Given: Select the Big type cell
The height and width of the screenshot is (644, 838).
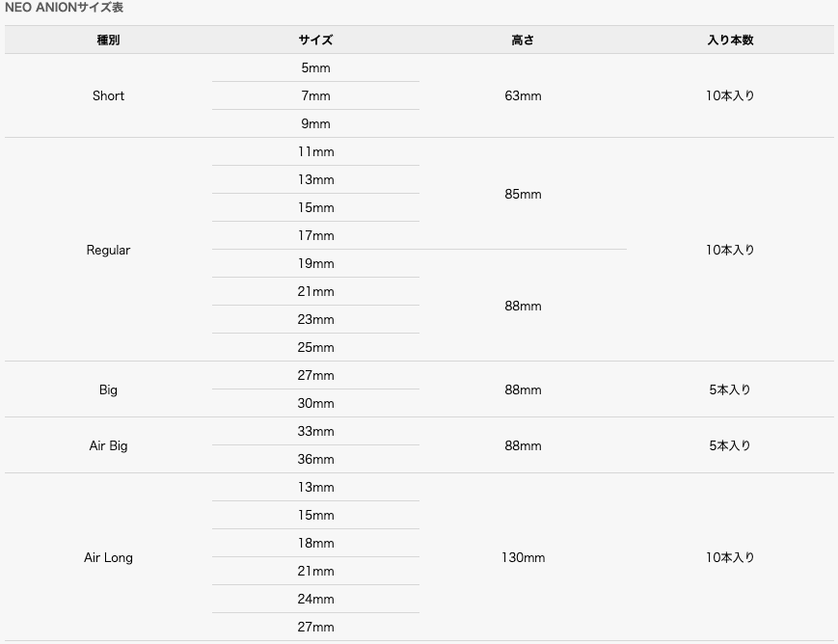Looking at the screenshot, I should pos(108,389).
